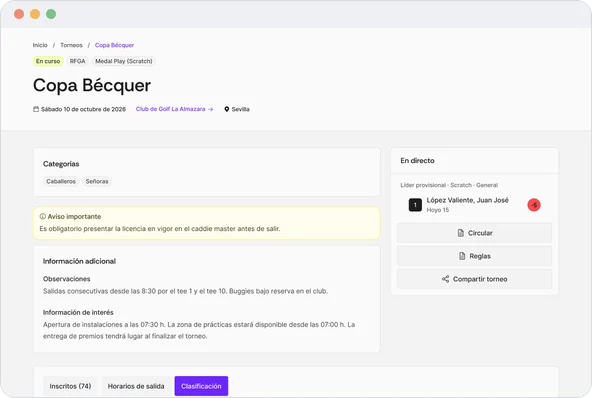Click the Información adicional heading

tap(79, 261)
